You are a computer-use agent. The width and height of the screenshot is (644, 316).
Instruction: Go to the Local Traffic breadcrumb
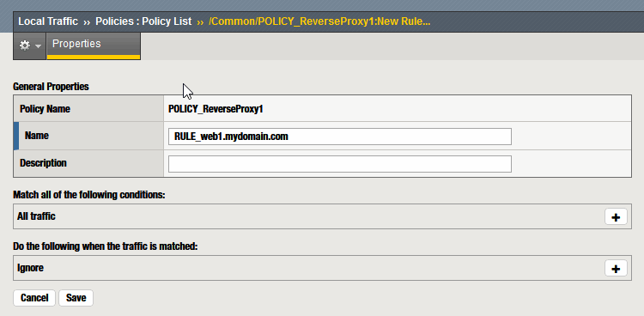tap(48, 21)
